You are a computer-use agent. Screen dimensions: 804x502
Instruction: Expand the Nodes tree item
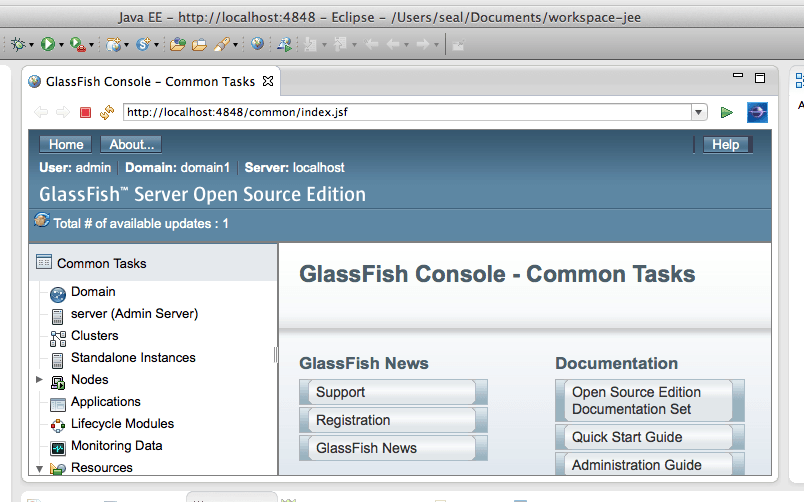(x=39, y=380)
